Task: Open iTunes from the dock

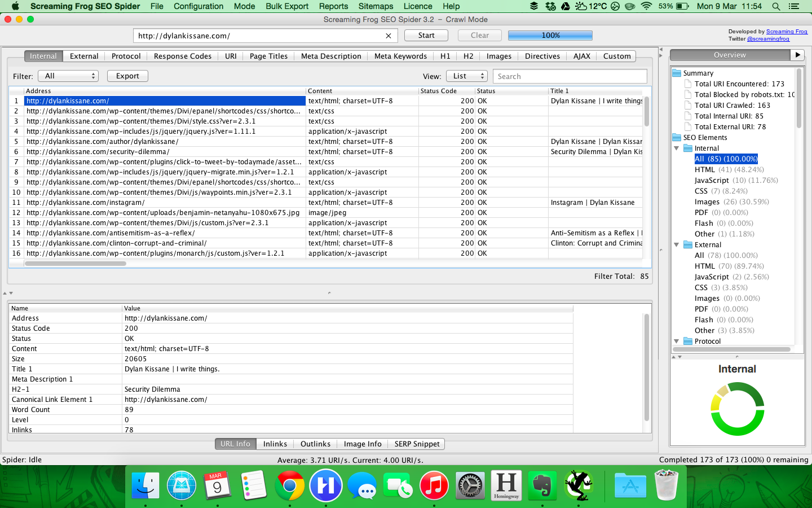Action: (x=434, y=485)
